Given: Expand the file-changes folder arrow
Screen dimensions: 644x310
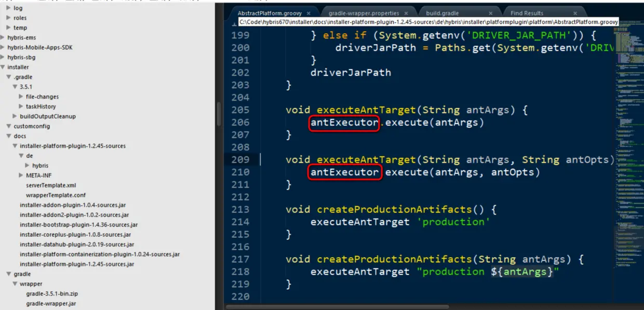Looking at the screenshot, I should point(21,97).
